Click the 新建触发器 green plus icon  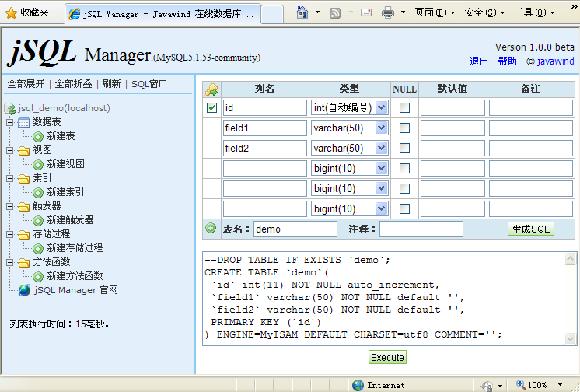tap(38, 221)
